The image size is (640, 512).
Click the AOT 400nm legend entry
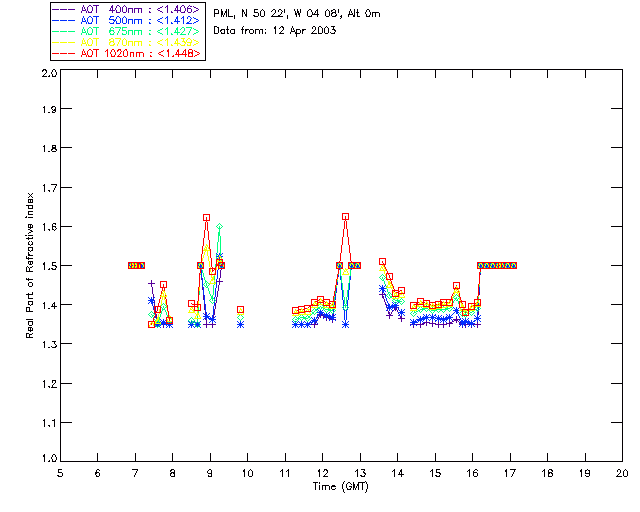pos(126,9)
